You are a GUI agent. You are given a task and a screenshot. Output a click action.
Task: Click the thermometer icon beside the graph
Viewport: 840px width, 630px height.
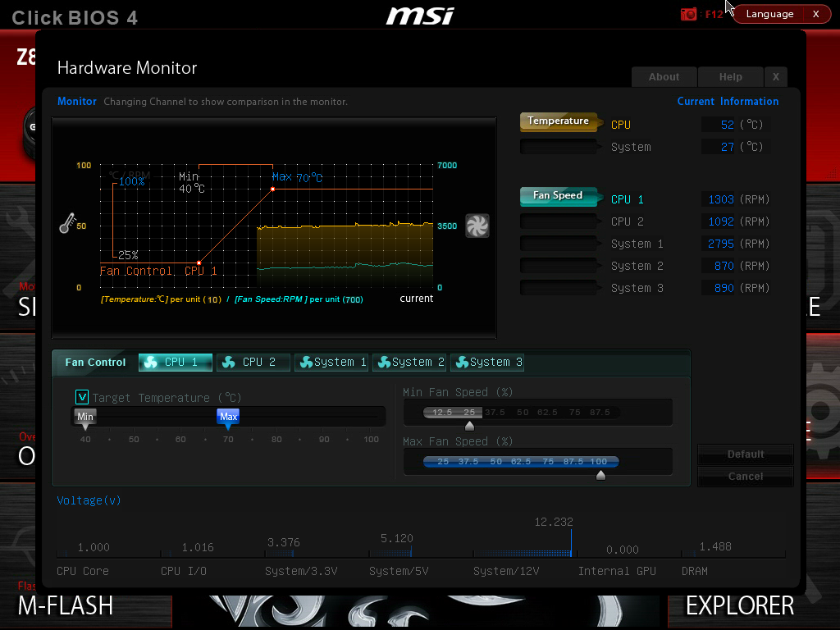click(67, 223)
